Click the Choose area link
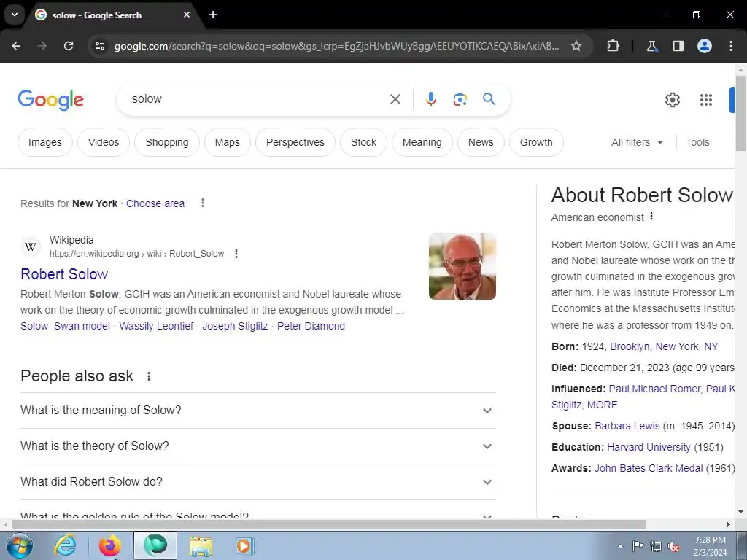The width and height of the screenshot is (747, 560). click(155, 203)
